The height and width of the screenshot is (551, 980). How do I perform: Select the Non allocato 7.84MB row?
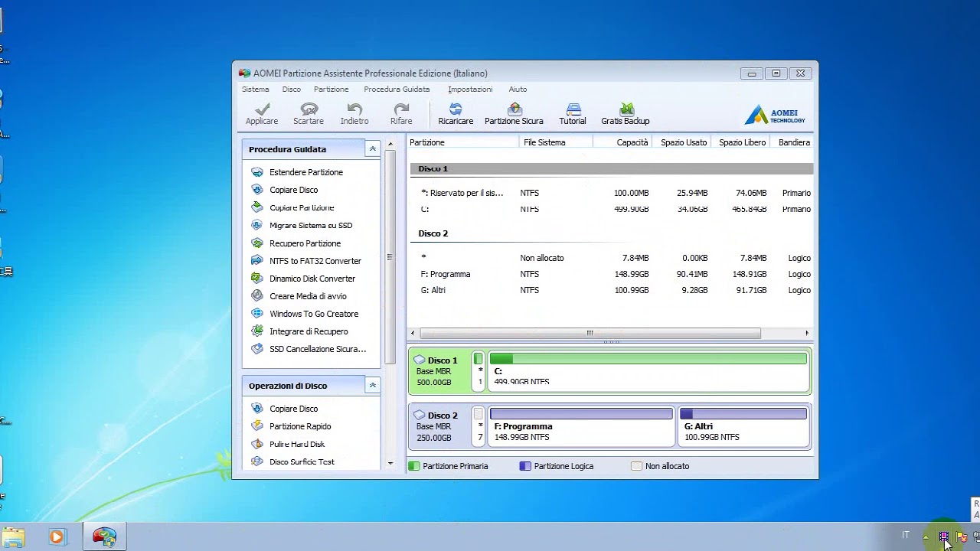610,258
